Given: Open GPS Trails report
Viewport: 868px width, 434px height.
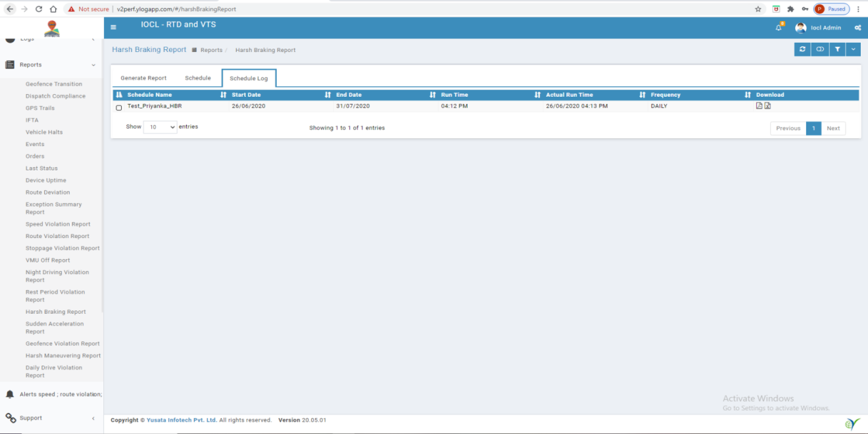Looking at the screenshot, I should 40,108.
